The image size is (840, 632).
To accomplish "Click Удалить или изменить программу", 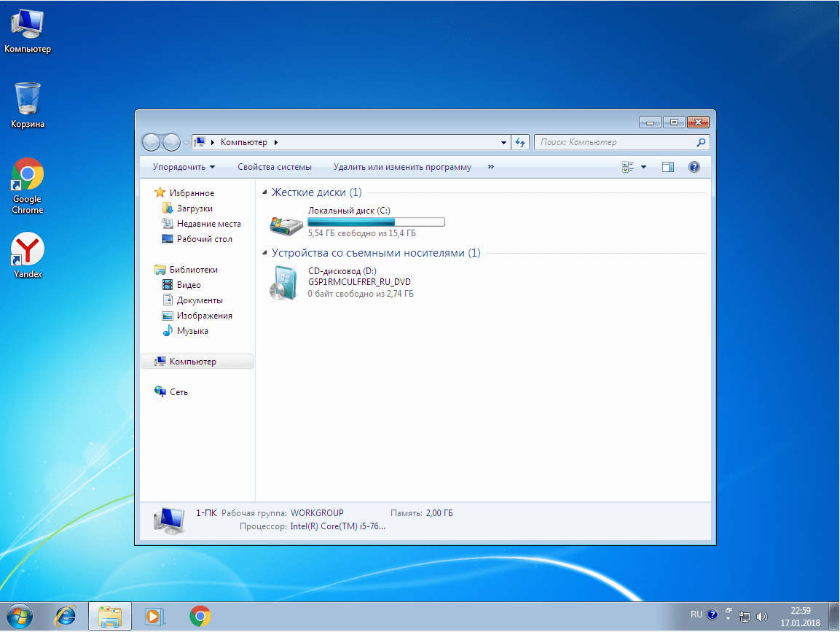I will tap(402, 167).
